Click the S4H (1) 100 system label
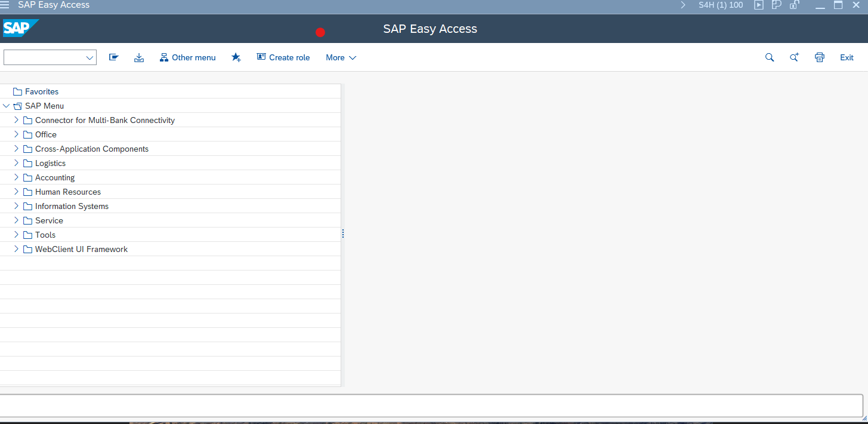The width and height of the screenshot is (868, 424). click(x=721, y=5)
